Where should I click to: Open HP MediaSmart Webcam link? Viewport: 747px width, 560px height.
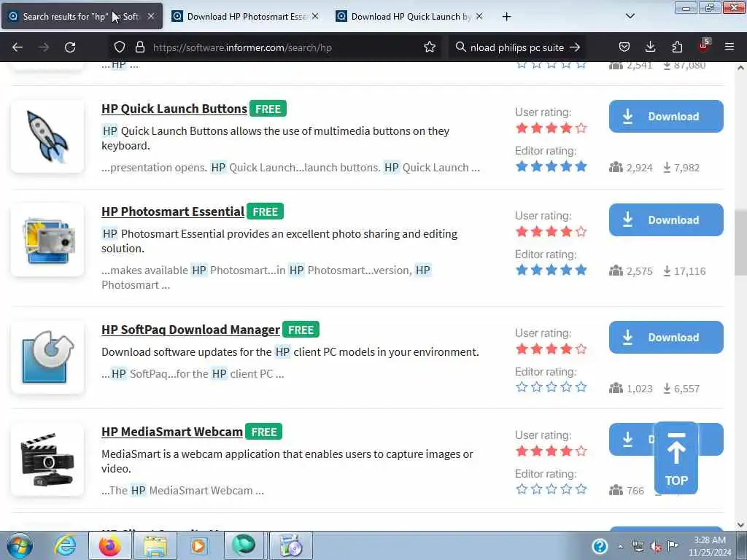pos(172,432)
